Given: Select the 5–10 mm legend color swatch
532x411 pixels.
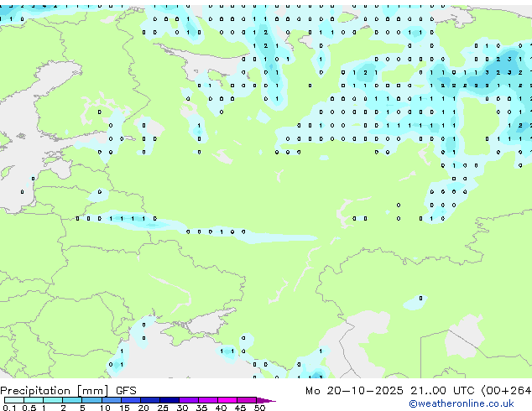Looking at the screenshot, I should pos(91,400).
